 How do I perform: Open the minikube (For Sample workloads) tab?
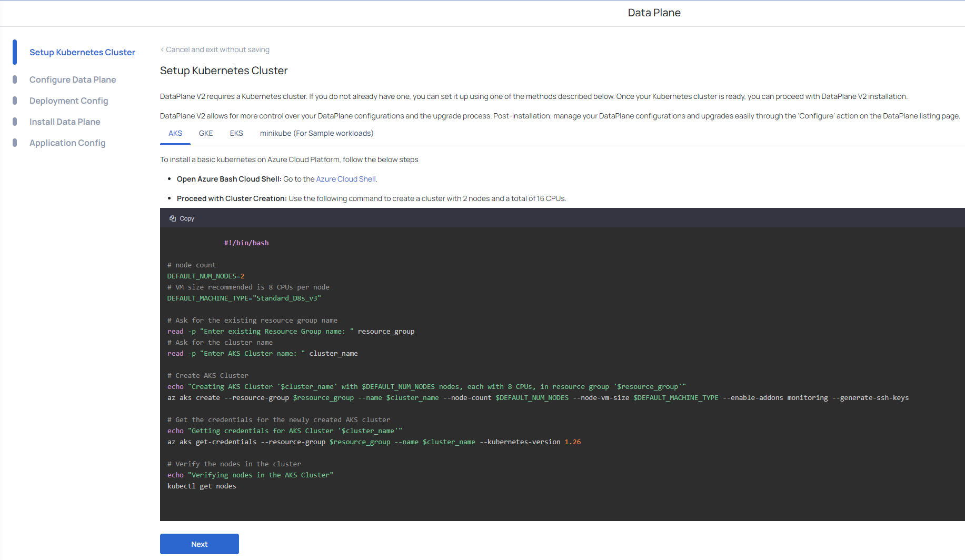click(x=316, y=133)
